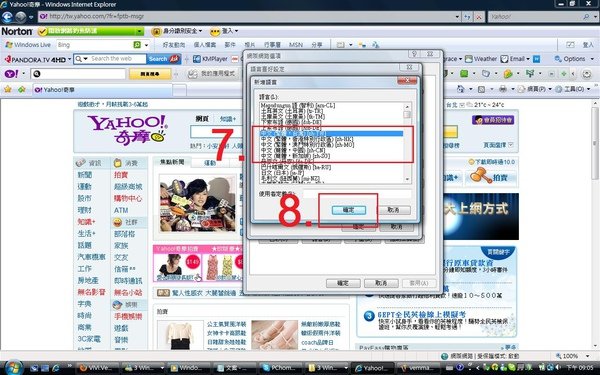Expand the Pandora TV dropdown arrow
Image resolution: width=600 pixels, height=375 pixels.
(x=69, y=59)
